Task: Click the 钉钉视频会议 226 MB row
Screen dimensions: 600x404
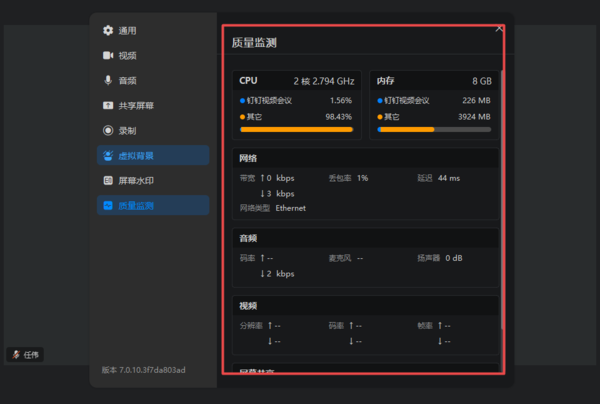Action: [x=434, y=101]
